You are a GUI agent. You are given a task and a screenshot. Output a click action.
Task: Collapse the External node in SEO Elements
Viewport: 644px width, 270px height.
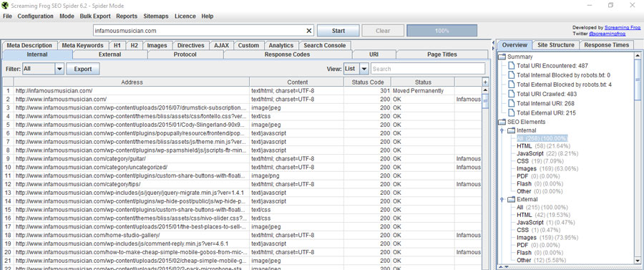pyautogui.click(x=502, y=200)
